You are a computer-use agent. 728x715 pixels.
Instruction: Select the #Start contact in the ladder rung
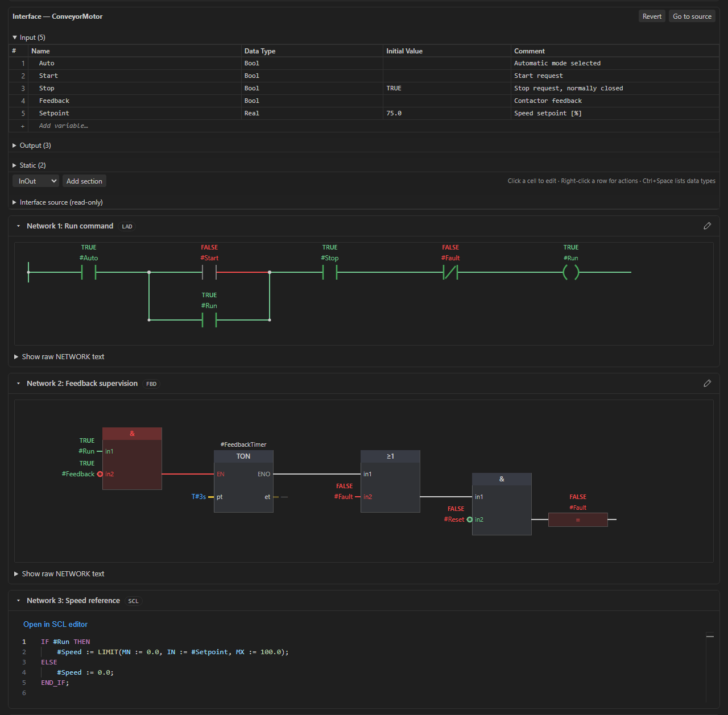(x=209, y=272)
